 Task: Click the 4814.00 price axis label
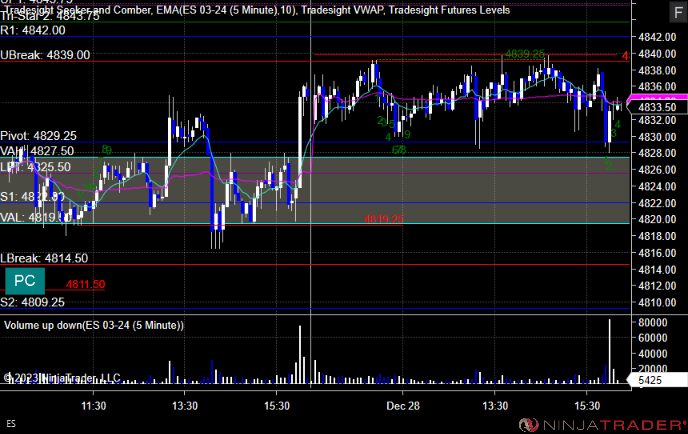pos(657,269)
